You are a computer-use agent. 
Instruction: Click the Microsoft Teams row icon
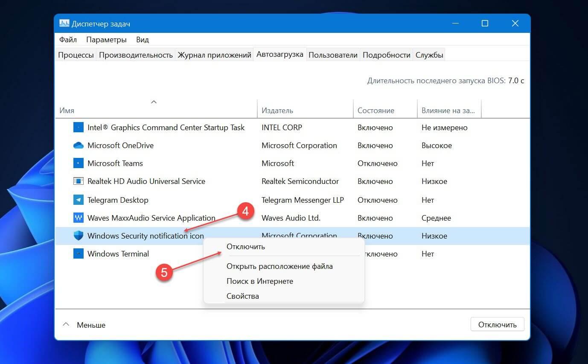(79, 163)
